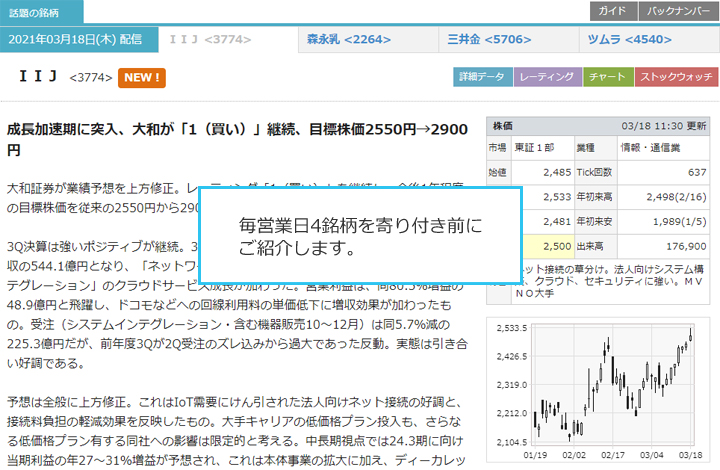Select the IIJ <3774> tab

(x=228, y=39)
